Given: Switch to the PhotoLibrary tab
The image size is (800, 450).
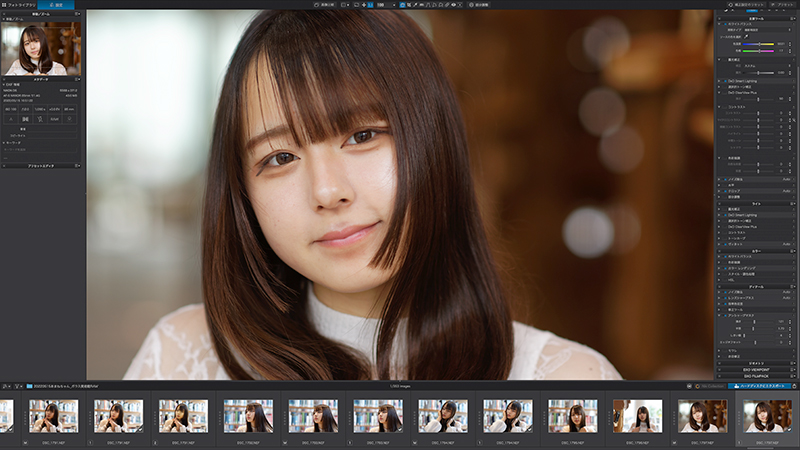Looking at the screenshot, I should click(20, 4).
